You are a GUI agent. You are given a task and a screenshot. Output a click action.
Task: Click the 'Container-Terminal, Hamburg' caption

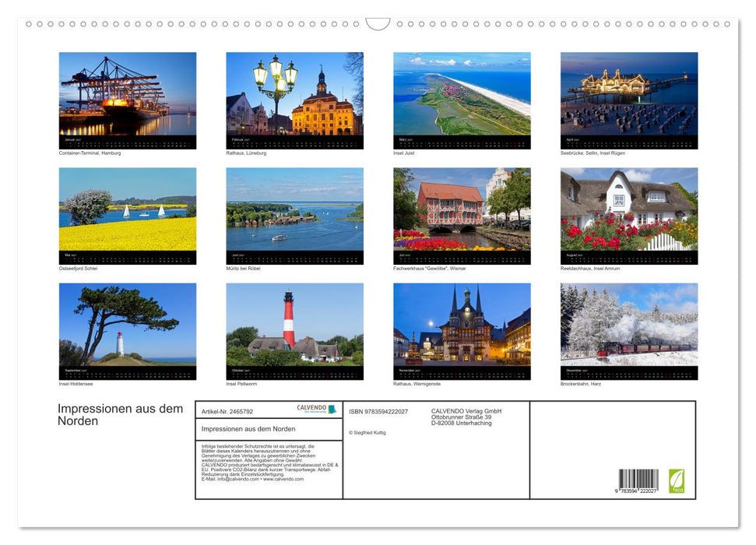pyautogui.click(x=90, y=153)
